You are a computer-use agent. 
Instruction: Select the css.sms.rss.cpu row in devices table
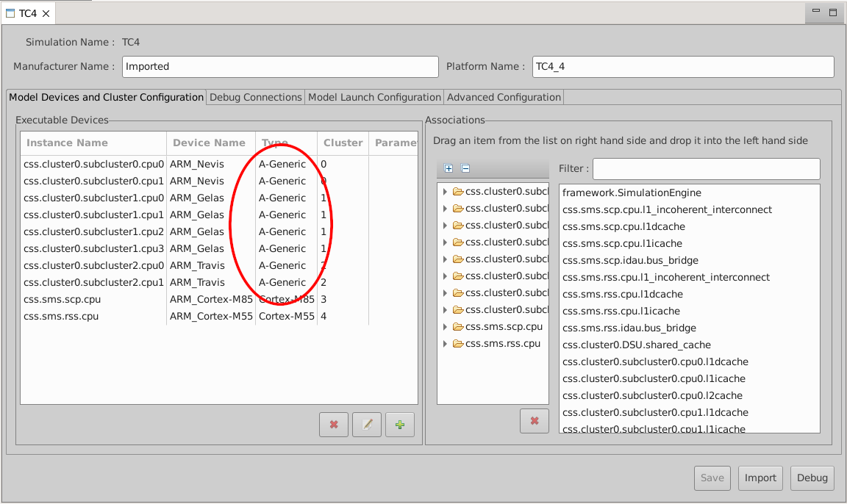(x=61, y=317)
